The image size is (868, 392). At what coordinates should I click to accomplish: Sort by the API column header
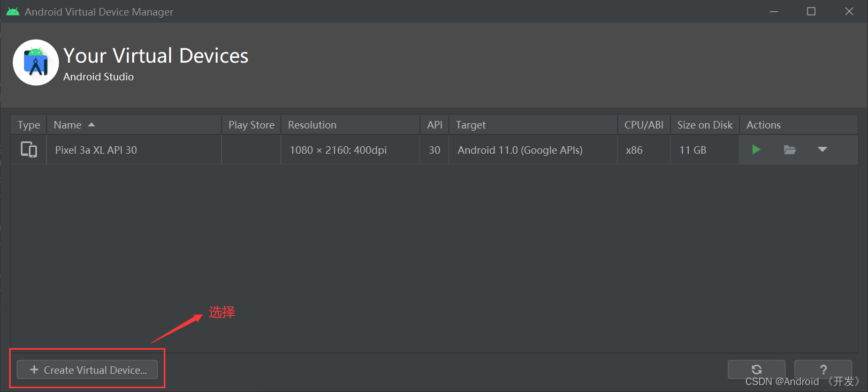pos(435,125)
